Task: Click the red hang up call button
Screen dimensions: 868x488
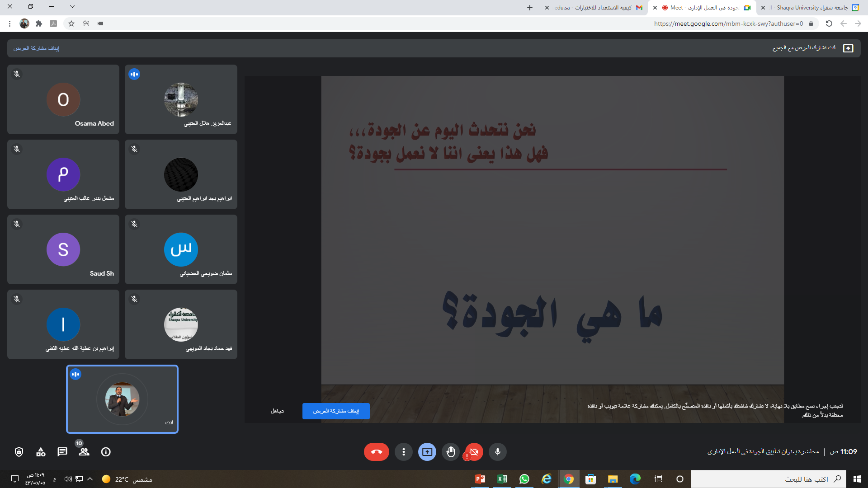Action: tap(376, 452)
